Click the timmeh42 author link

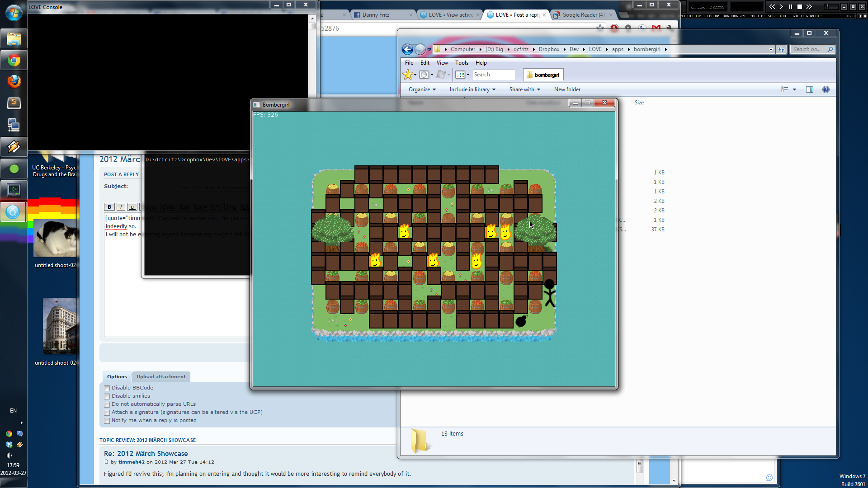click(131, 462)
